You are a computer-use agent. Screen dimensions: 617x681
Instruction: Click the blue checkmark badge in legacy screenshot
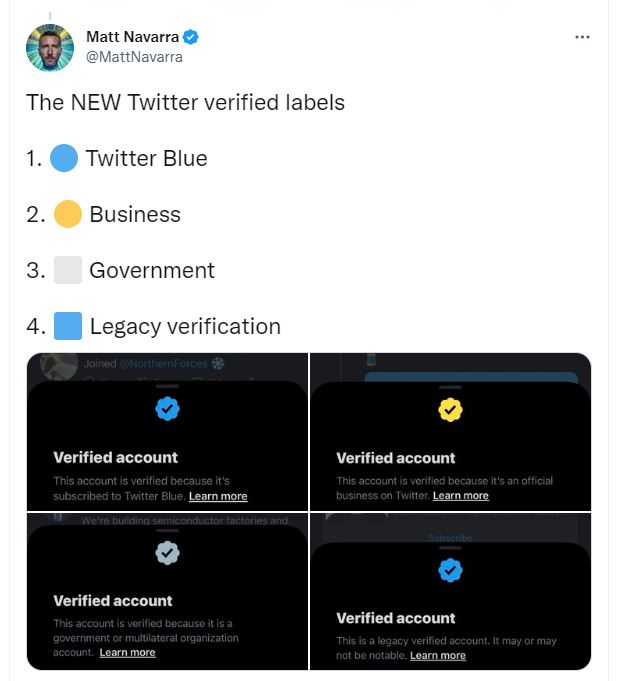tap(450, 570)
